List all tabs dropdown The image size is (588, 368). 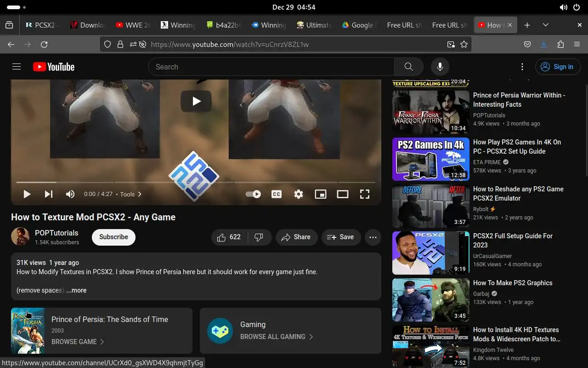pyautogui.click(x=546, y=25)
